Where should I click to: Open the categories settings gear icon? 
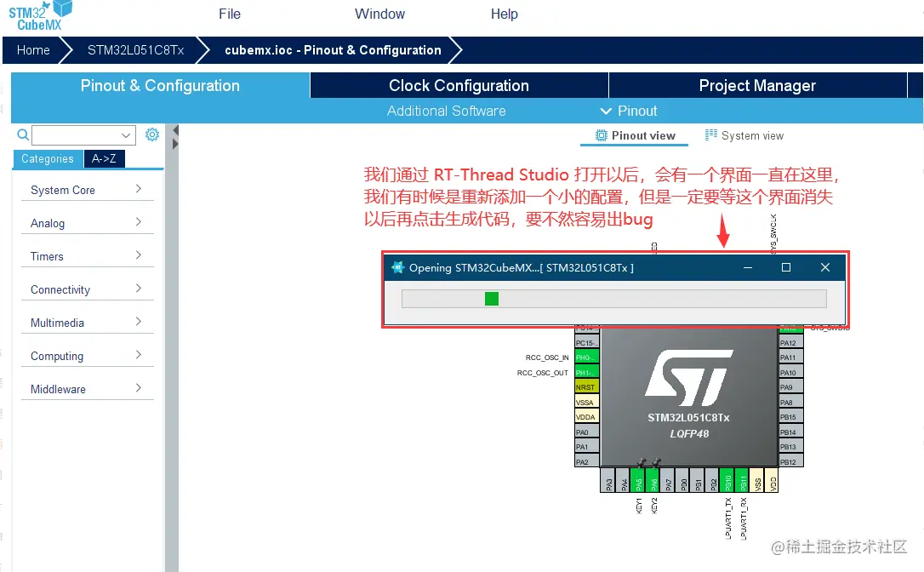pyautogui.click(x=152, y=134)
